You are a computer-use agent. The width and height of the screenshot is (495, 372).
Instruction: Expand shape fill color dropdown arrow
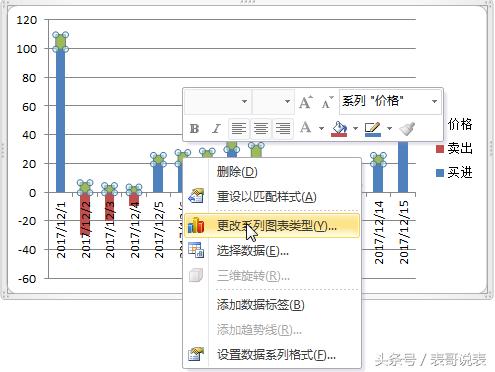355,129
